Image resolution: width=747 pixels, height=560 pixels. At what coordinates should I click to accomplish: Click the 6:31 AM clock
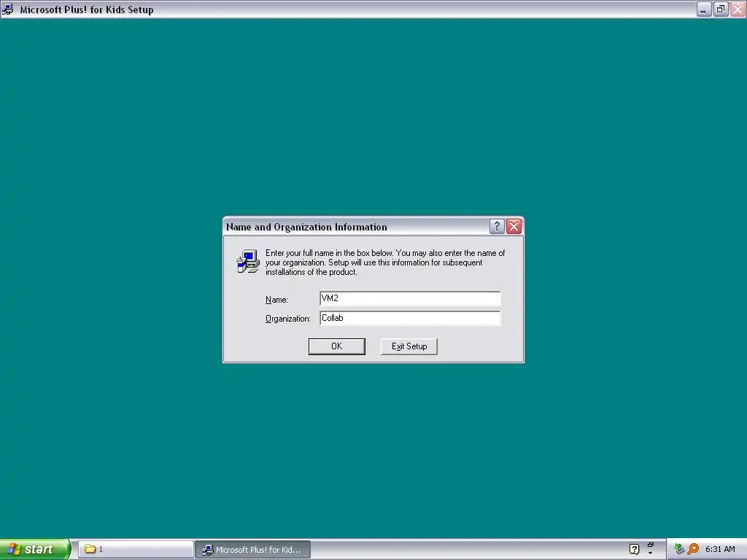(720, 549)
